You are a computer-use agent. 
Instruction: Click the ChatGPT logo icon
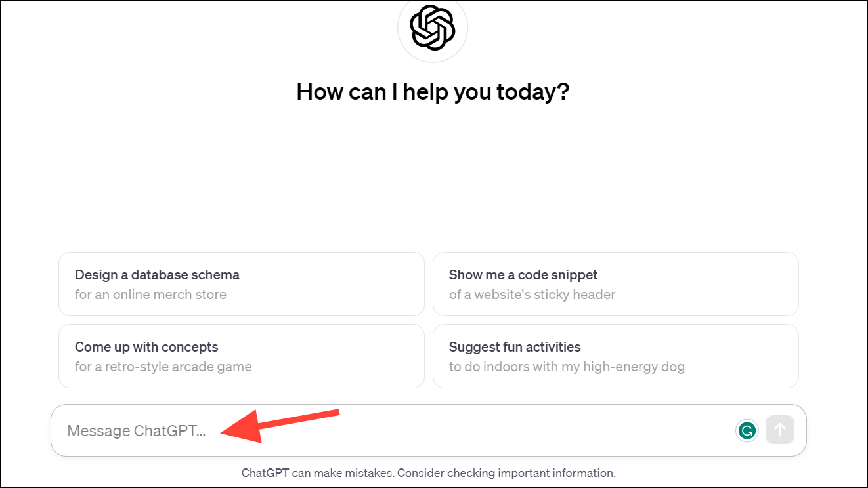pos(432,28)
